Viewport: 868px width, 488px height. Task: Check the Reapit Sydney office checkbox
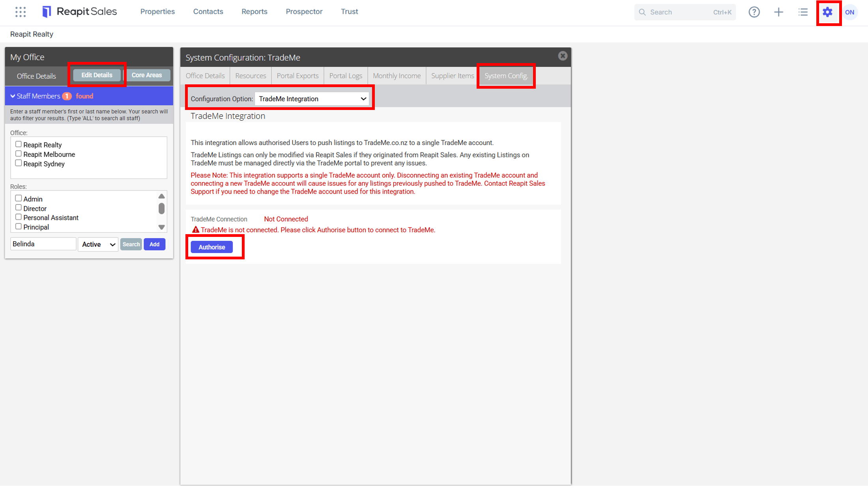click(x=19, y=163)
